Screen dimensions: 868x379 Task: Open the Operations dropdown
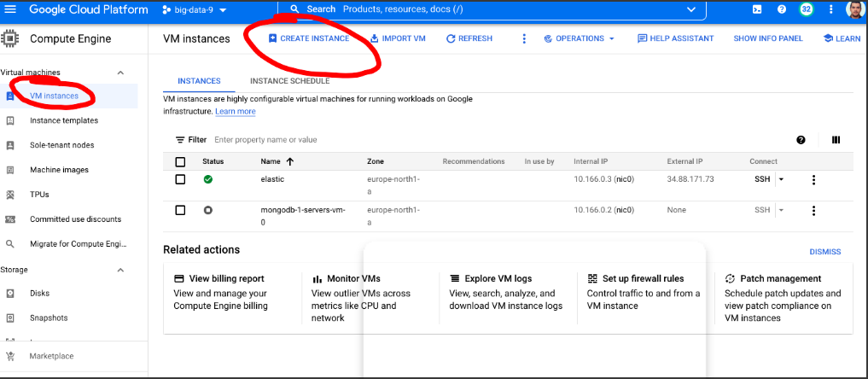579,38
